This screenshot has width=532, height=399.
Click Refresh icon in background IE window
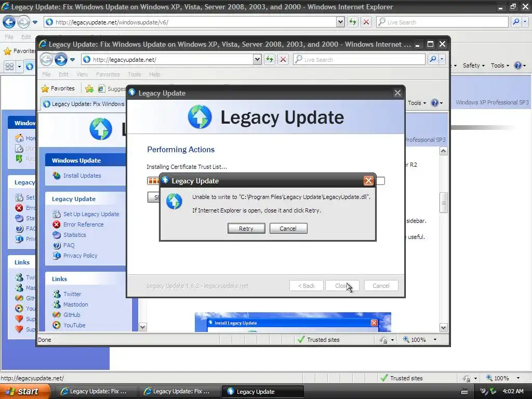click(353, 22)
